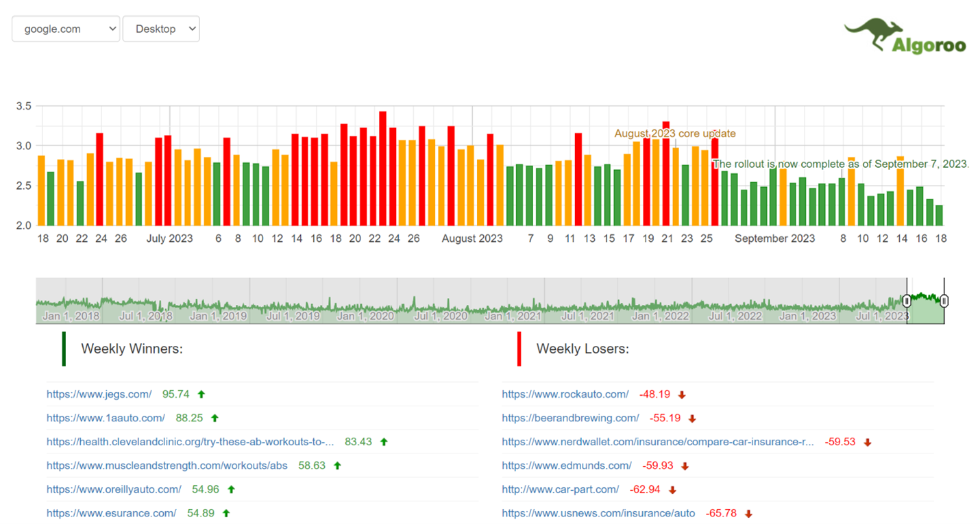Open the Desktop device selector dropdown
The image size is (980, 524).
pos(161,29)
